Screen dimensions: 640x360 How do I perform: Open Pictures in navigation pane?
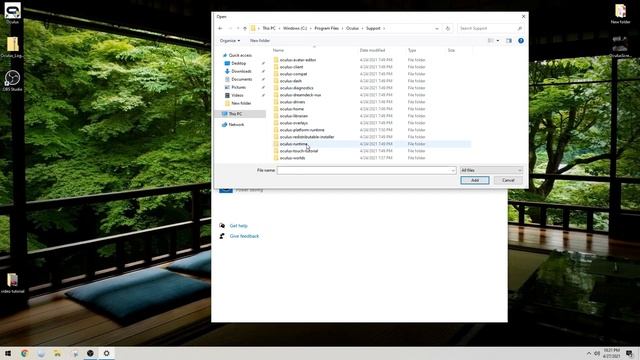(x=238, y=87)
